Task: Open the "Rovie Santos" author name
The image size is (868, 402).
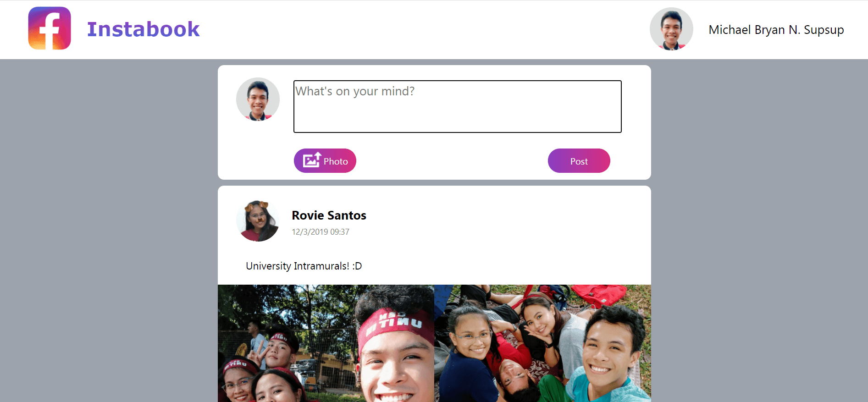Action: pyautogui.click(x=329, y=215)
